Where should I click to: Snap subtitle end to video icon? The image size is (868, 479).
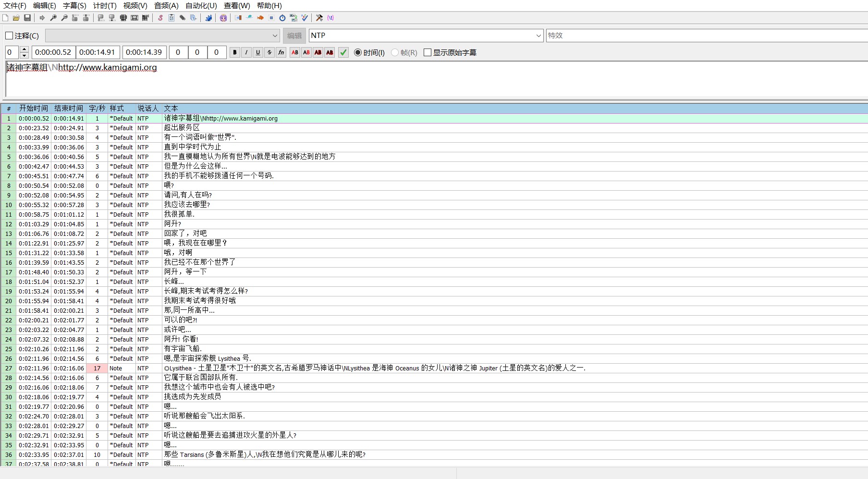pos(112,18)
